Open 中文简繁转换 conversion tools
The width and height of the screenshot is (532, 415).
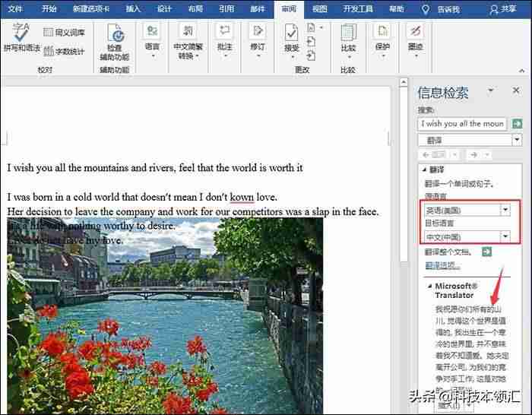188,41
